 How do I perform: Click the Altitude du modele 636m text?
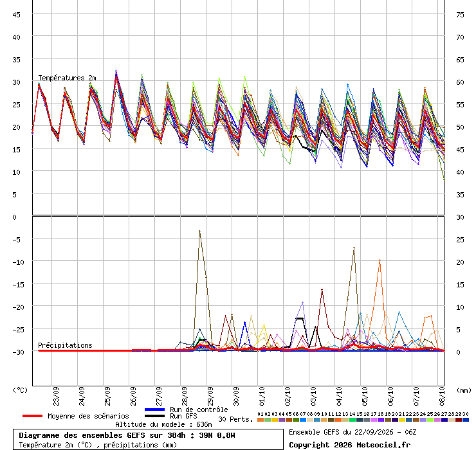163,424
